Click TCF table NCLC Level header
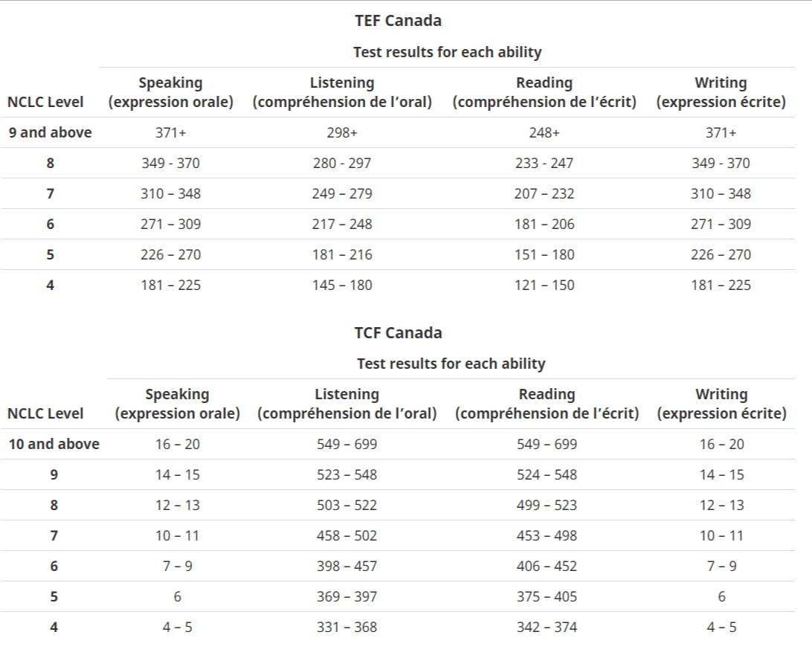The image size is (812, 658). coord(45,413)
